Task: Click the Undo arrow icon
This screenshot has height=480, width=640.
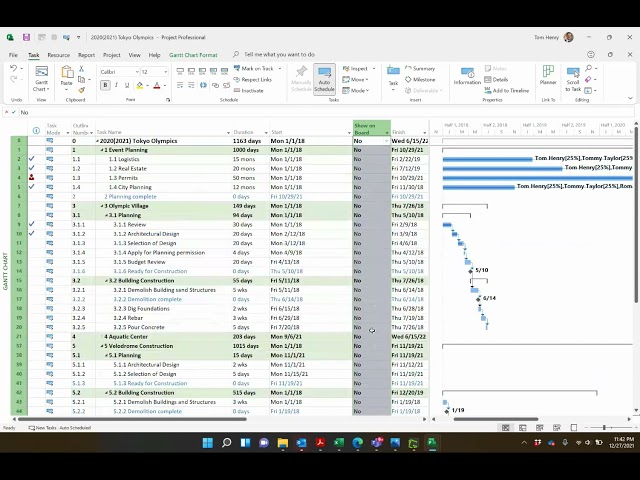Action: coord(13,68)
